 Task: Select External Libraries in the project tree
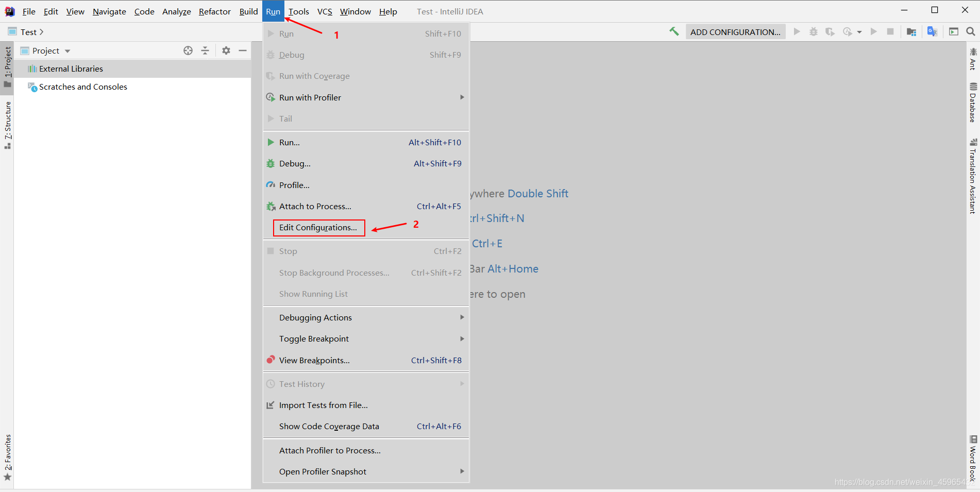132,69
